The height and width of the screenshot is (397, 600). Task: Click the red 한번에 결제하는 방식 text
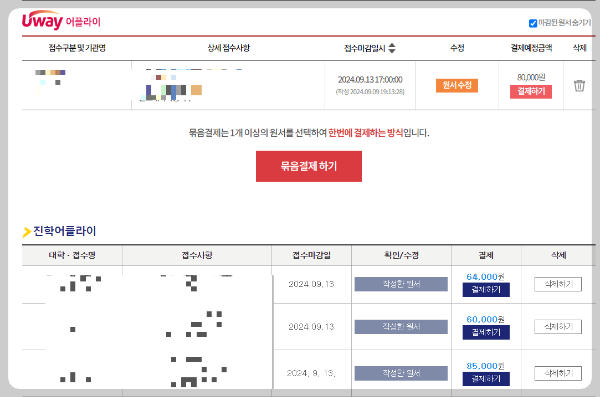(365, 133)
